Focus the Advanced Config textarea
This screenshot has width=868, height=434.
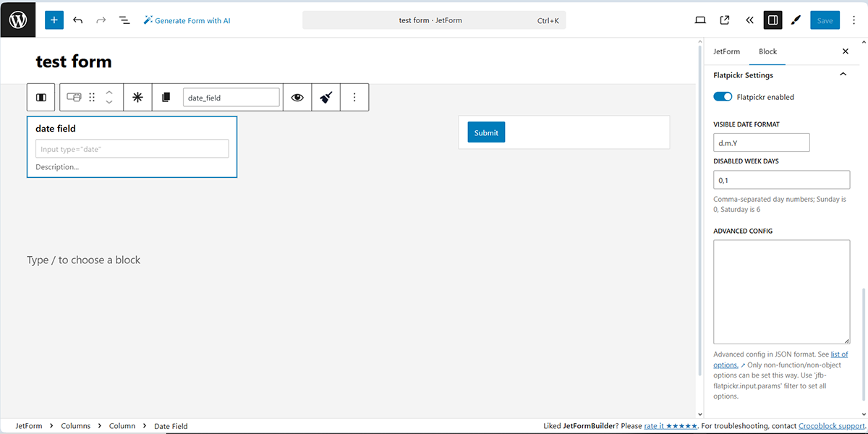click(782, 292)
